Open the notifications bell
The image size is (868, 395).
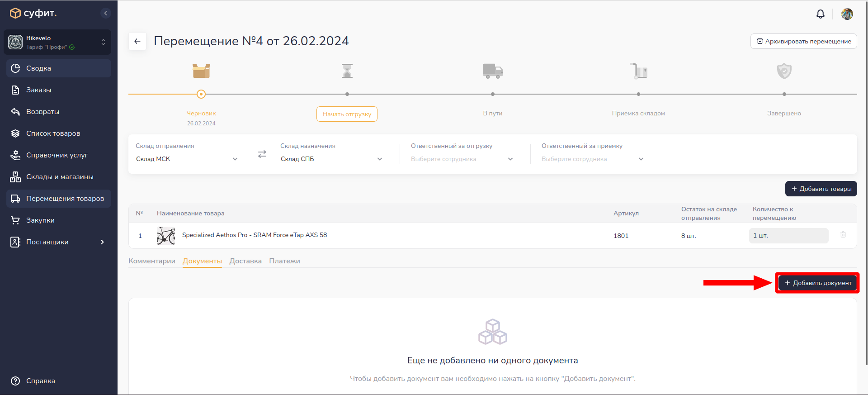(x=821, y=14)
